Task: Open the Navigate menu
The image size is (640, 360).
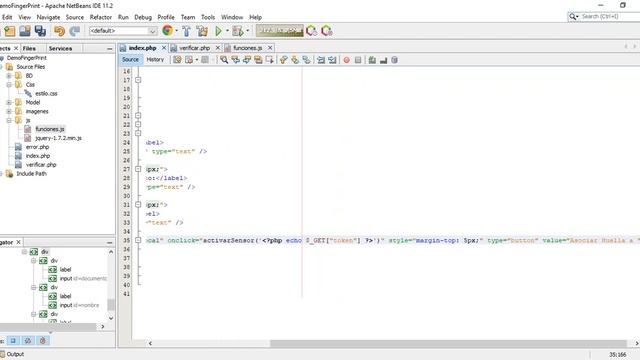Action: pos(48,17)
